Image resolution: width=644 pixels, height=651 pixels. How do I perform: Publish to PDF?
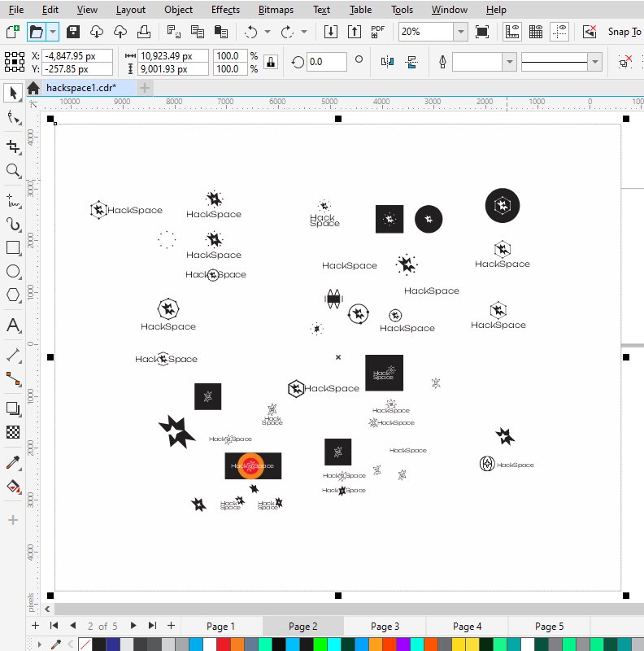(377, 32)
